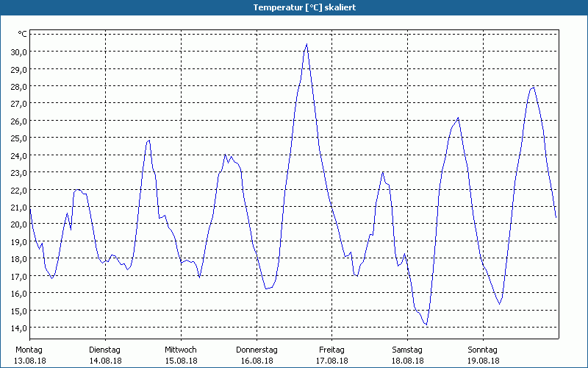Click the Donnerstag day label
The image size is (588, 368).
pos(257,350)
